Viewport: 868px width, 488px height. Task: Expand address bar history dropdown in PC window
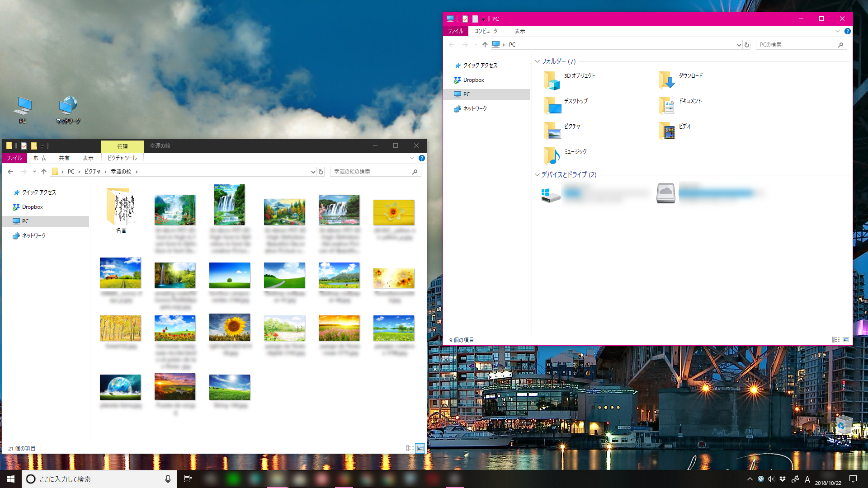(x=739, y=45)
